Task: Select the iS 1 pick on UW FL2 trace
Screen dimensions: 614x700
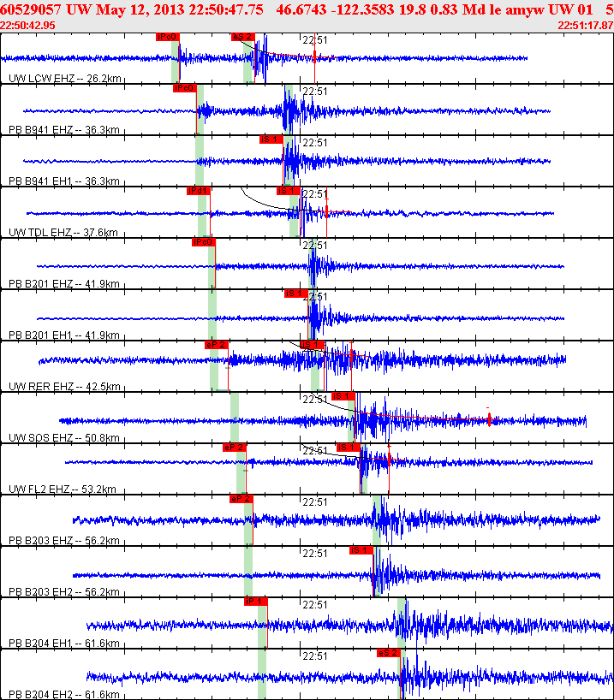Action: [x=349, y=448]
